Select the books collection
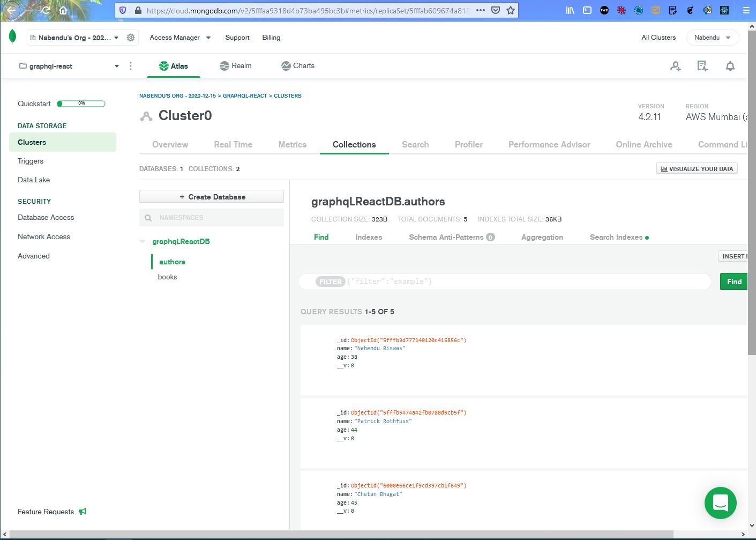This screenshot has height=540, width=756. pos(167,277)
